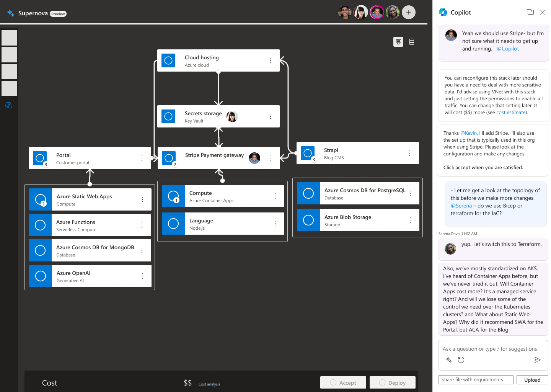The width and height of the screenshot is (551, 392).
Task: Click the Supernova logo icon
Action: point(11,13)
